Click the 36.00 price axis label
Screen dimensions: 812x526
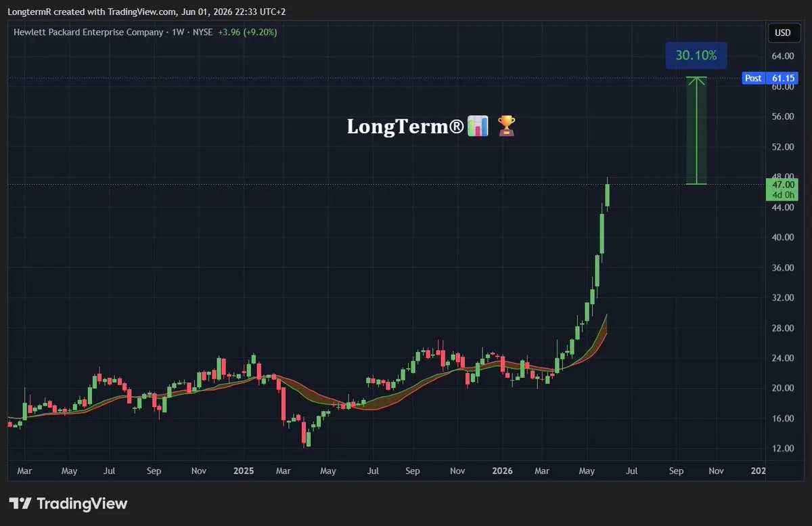782,268
